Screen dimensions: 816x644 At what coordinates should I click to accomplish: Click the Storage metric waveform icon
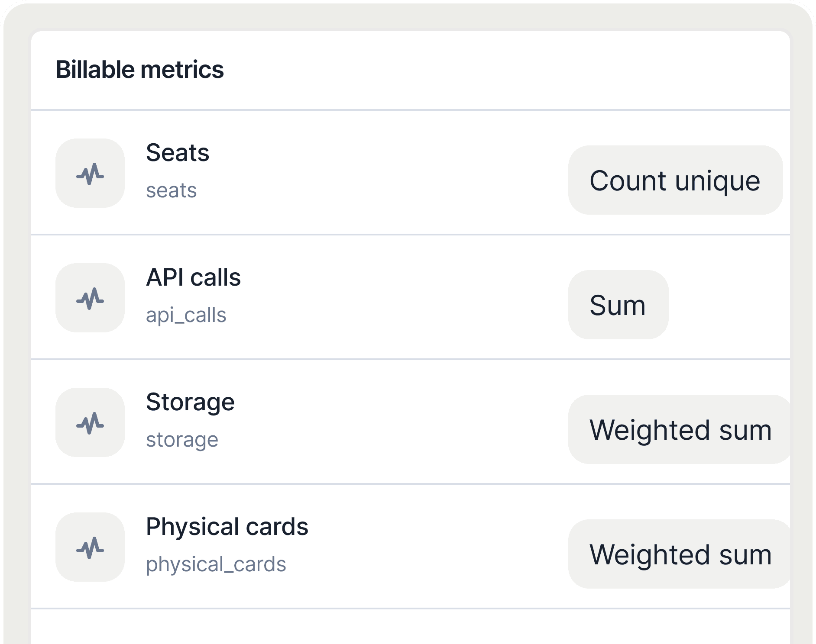90,423
